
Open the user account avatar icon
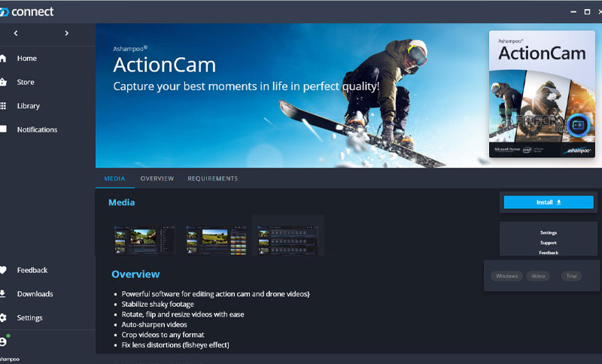pyautogui.click(x=4, y=341)
